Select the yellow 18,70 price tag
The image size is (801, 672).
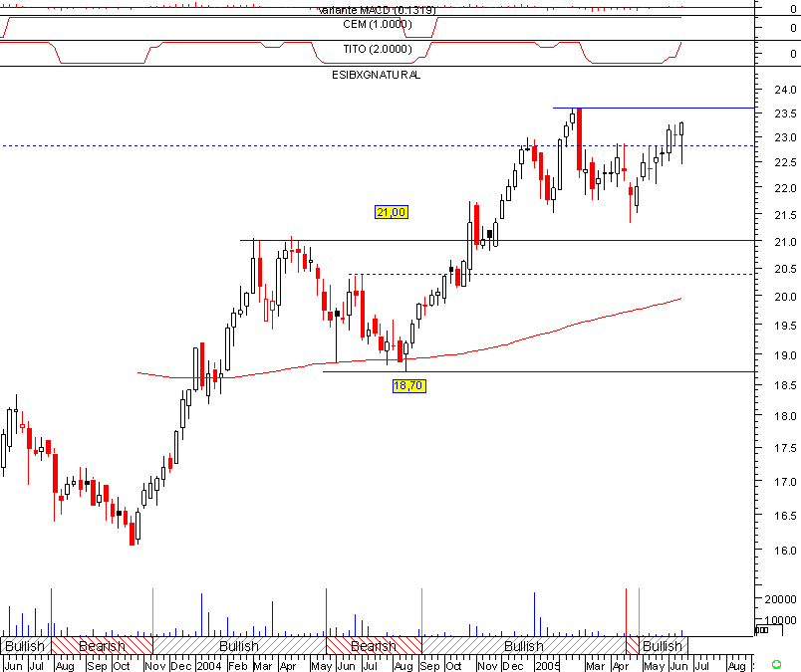pyautogui.click(x=409, y=385)
